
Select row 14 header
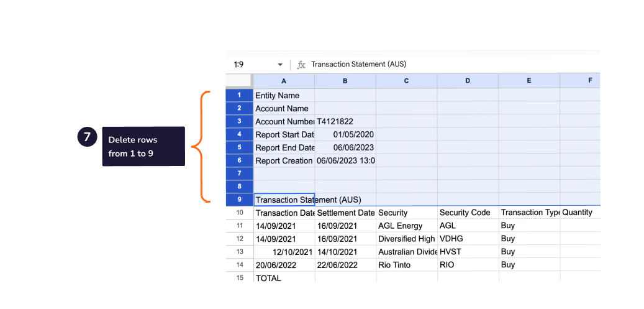point(240,265)
